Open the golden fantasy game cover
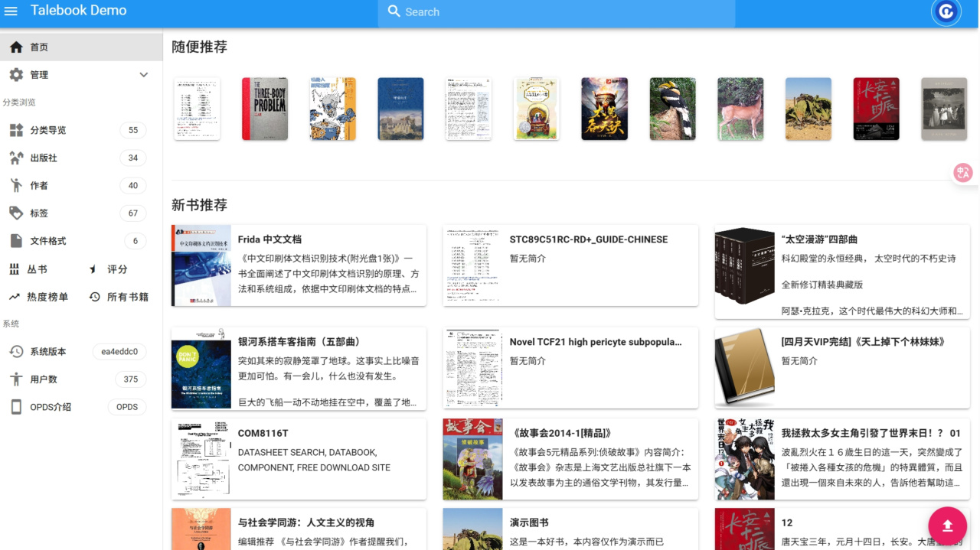 (605, 109)
